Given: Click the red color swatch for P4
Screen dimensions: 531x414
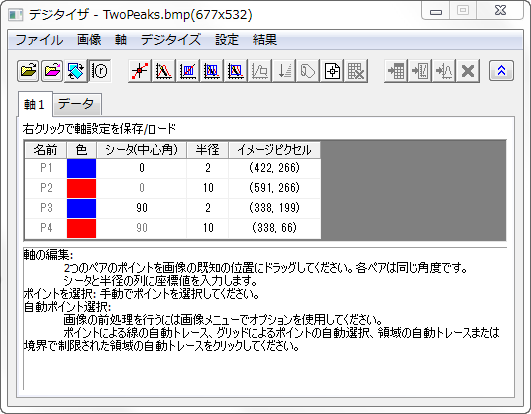Looking at the screenshot, I should coord(81,228).
